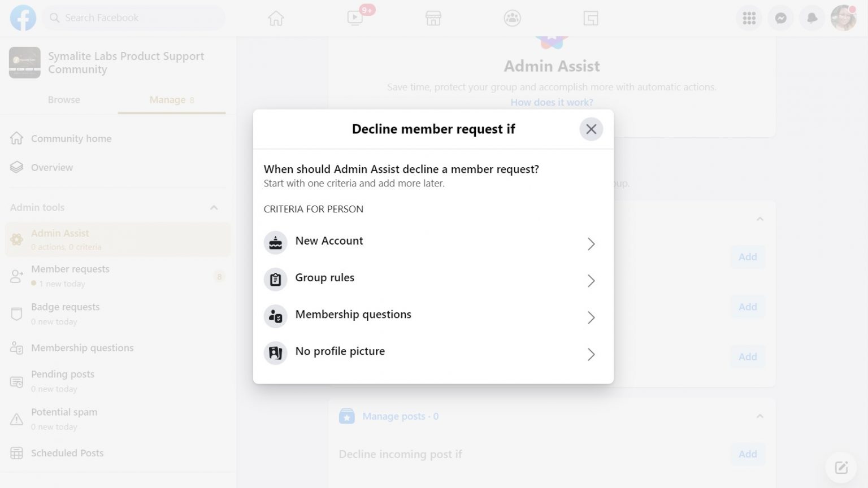
Task: Open the Badge requests shield icon
Action: pyautogui.click(x=16, y=313)
